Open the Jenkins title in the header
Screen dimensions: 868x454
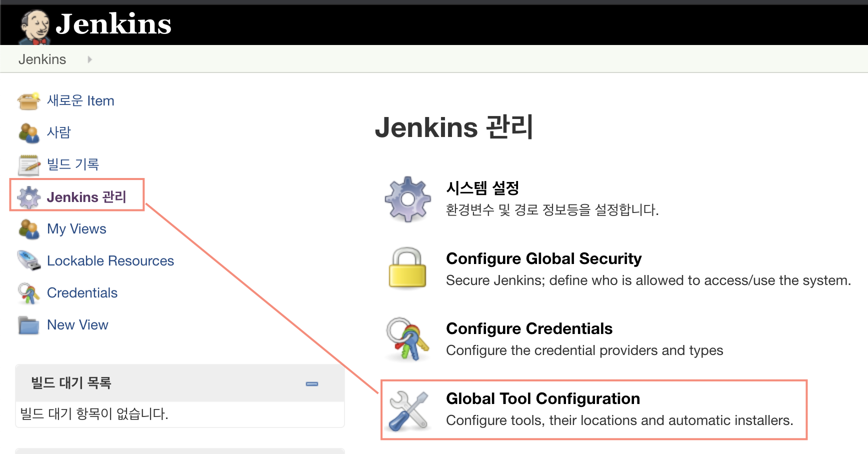click(x=113, y=24)
